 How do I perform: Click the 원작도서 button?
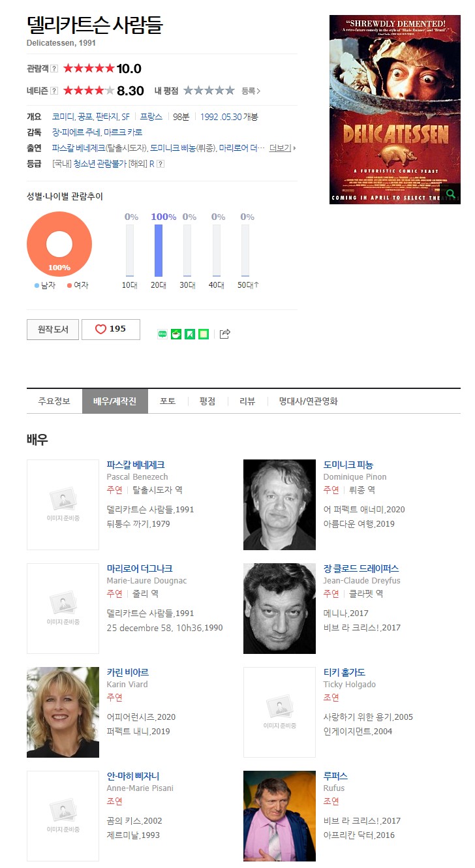(53, 330)
